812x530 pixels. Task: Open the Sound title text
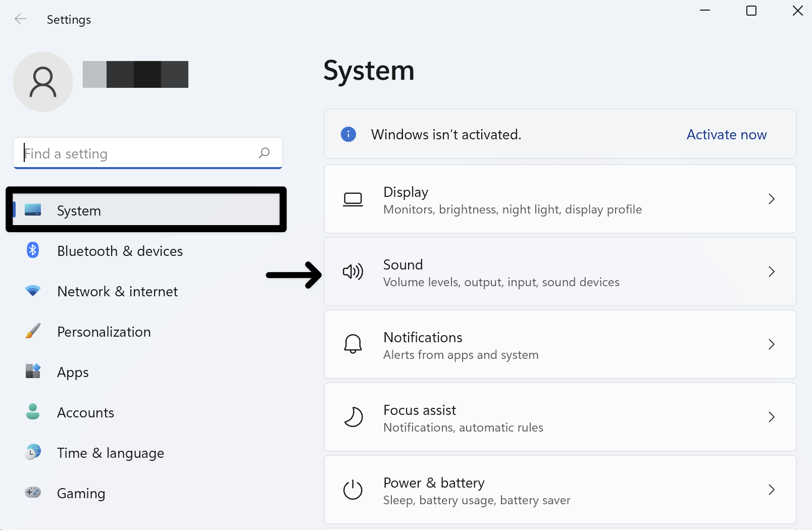click(403, 264)
